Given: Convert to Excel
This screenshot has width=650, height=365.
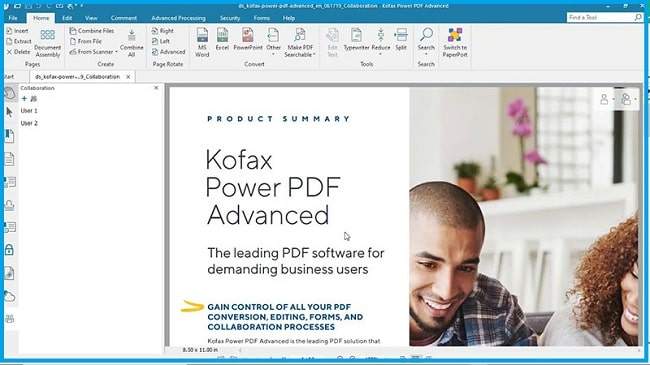Looking at the screenshot, I should pyautogui.click(x=222, y=40).
